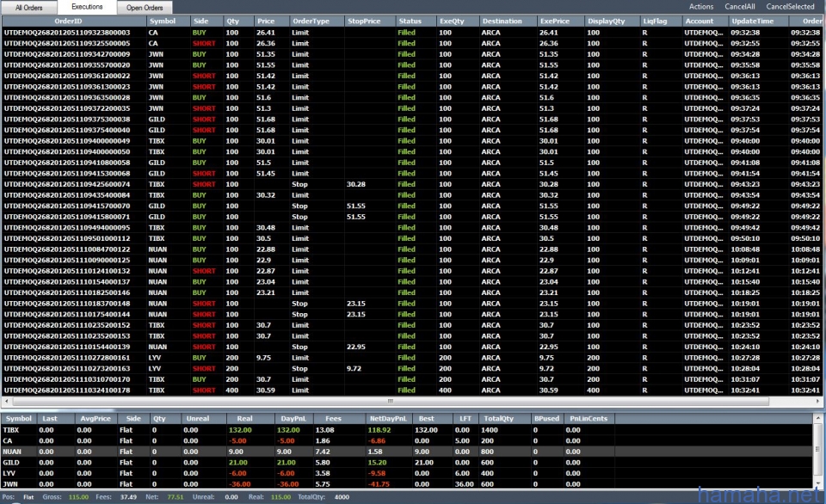Select the first CA BUY order at 26.41
Screen dimensions: 826x504
pos(258,32)
